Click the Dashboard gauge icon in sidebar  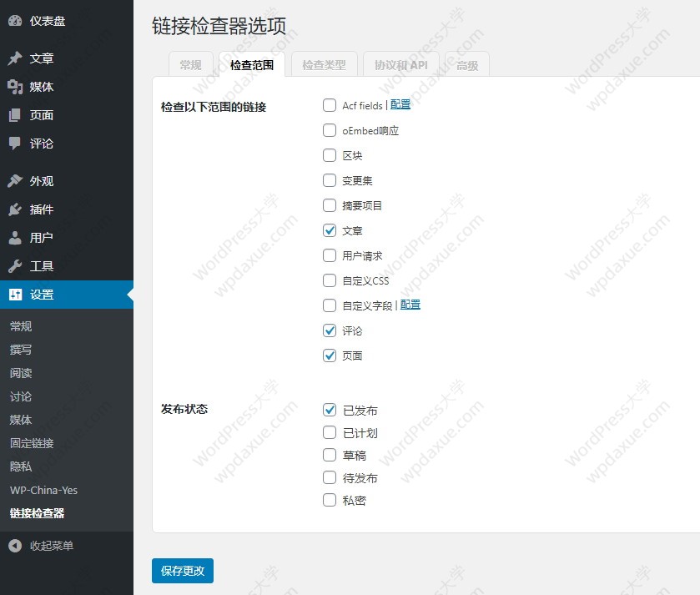15,21
